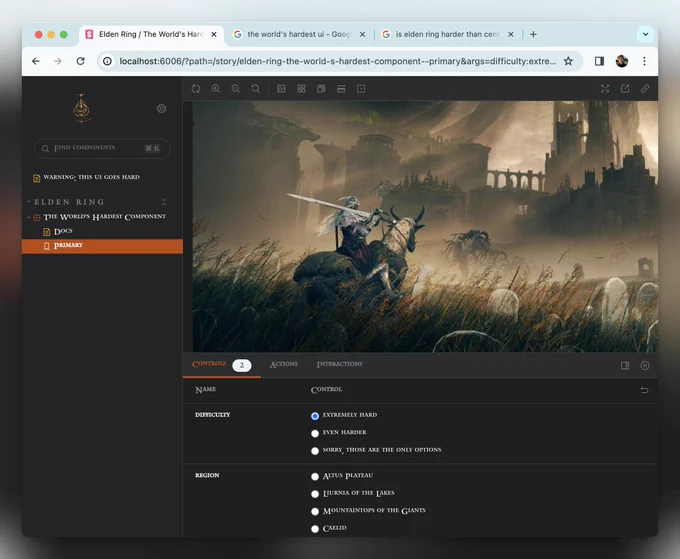This screenshot has height=559, width=680.
Task: Enter full screen preview mode
Action: pos(605,89)
